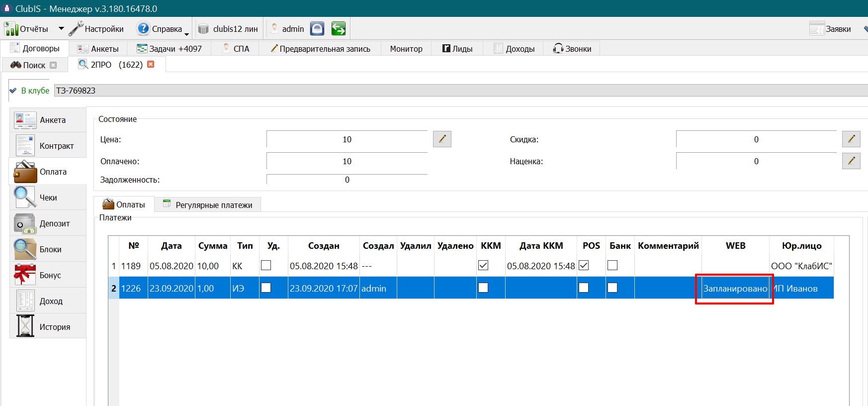Expand the Справка dropdown arrow
868x406 pixels.
(x=186, y=34)
